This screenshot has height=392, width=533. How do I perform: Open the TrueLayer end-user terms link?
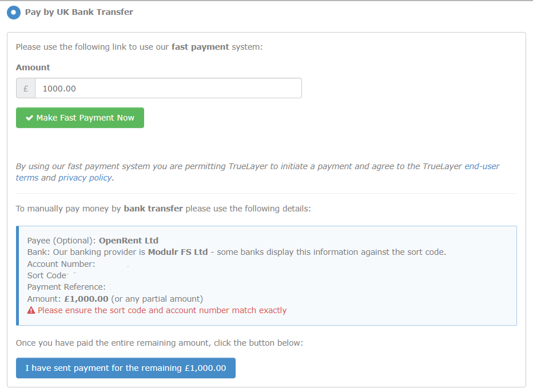[482, 166]
